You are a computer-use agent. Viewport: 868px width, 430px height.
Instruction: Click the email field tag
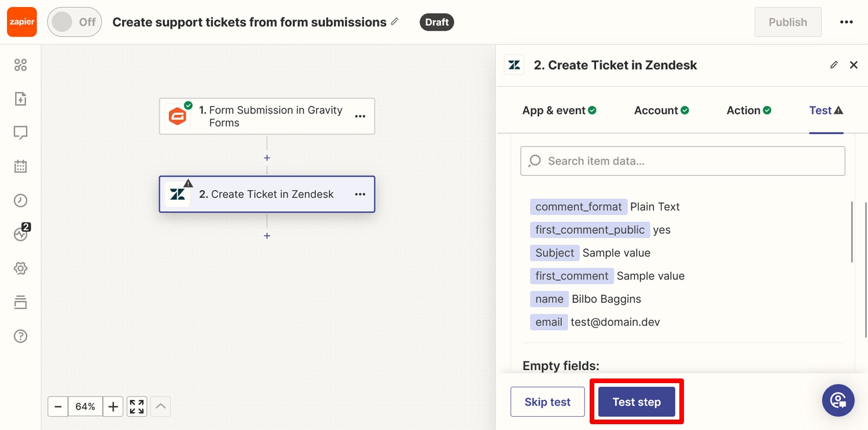[549, 322]
